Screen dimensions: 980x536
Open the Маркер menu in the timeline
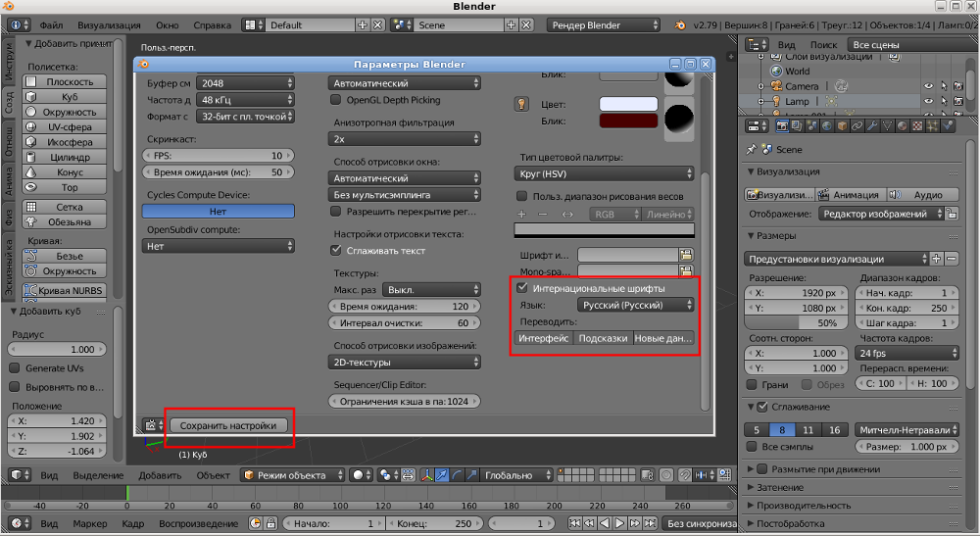pyautogui.click(x=89, y=523)
